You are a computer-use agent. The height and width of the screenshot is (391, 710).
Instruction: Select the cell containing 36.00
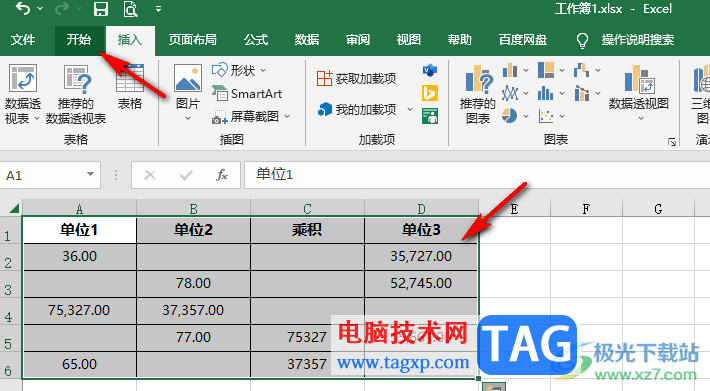[x=79, y=257]
